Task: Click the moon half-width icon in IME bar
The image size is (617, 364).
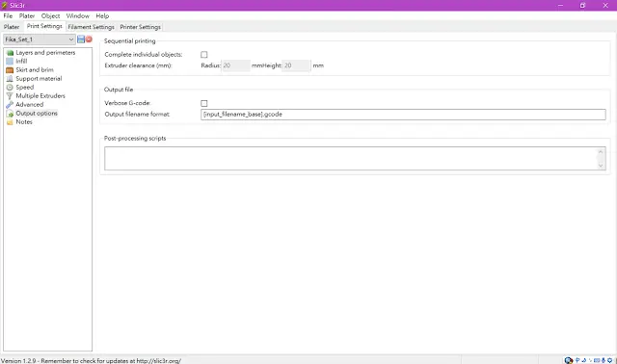Action: (x=584, y=360)
